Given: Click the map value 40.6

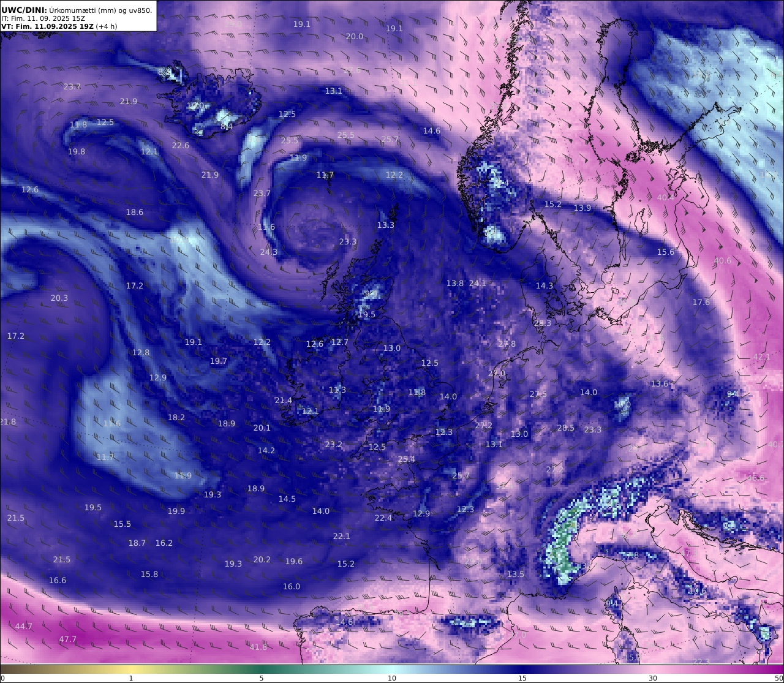Looking at the screenshot, I should click(723, 261).
